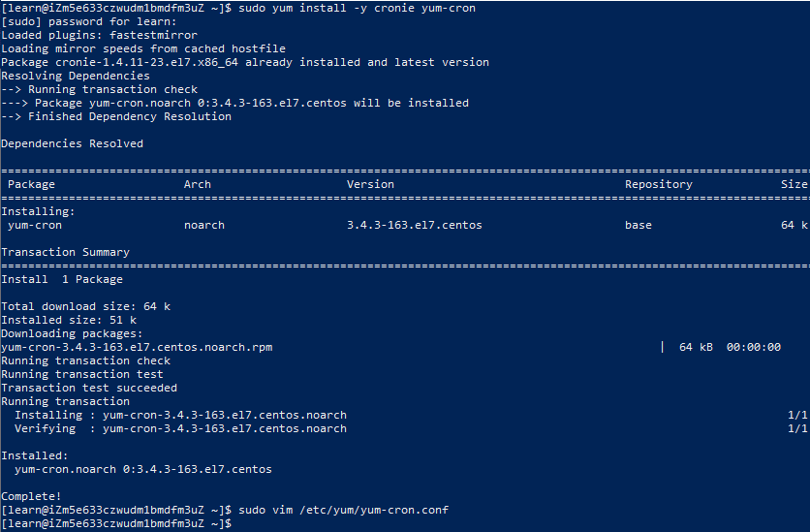The width and height of the screenshot is (810, 532).
Task: Click the Repository column header
Action: pos(659,184)
